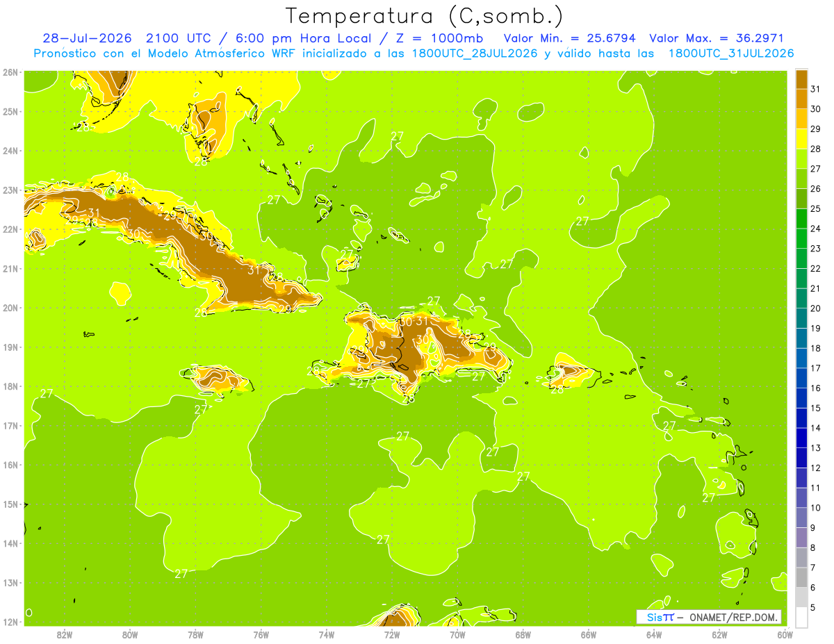Click "Modelo Atmósferico WRF" in the forecast line
The width and height of the screenshot is (834, 644).
221,53
